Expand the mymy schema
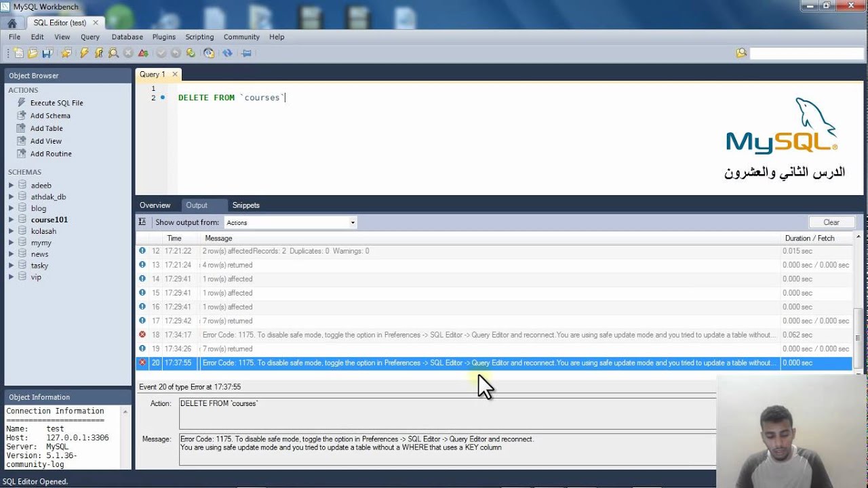868x488 pixels. pos(11,243)
